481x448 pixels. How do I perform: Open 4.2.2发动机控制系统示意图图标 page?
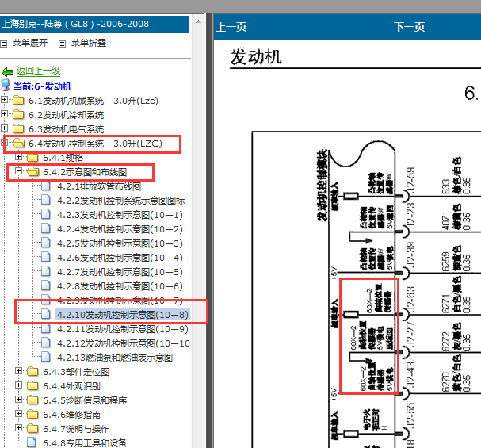[121, 201]
